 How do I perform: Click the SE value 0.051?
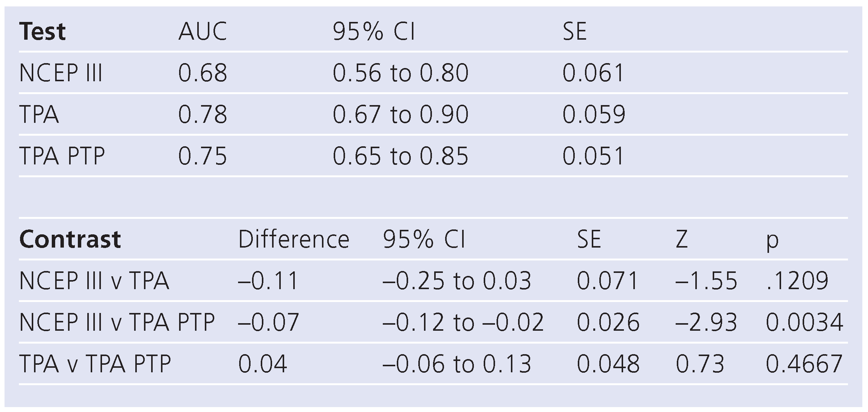click(593, 156)
